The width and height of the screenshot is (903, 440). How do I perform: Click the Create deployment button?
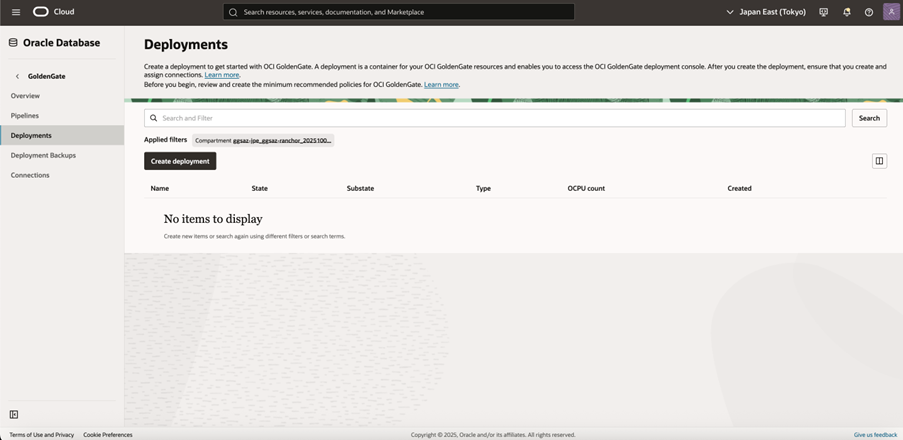180,161
